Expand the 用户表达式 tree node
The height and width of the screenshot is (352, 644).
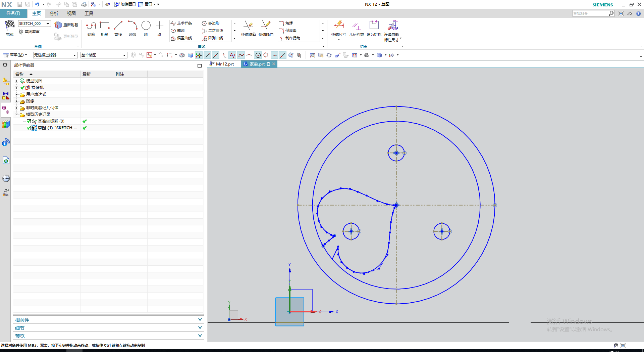click(16, 94)
